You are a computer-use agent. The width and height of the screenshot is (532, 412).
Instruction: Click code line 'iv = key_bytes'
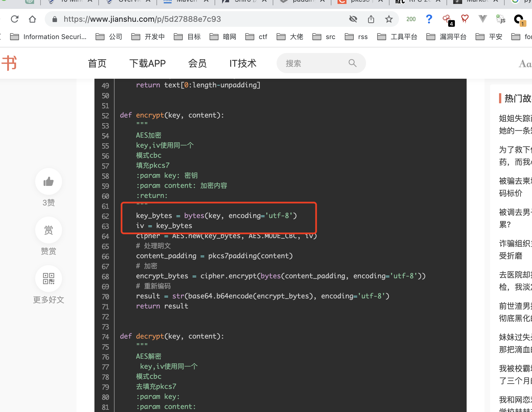pyautogui.click(x=164, y=226)
